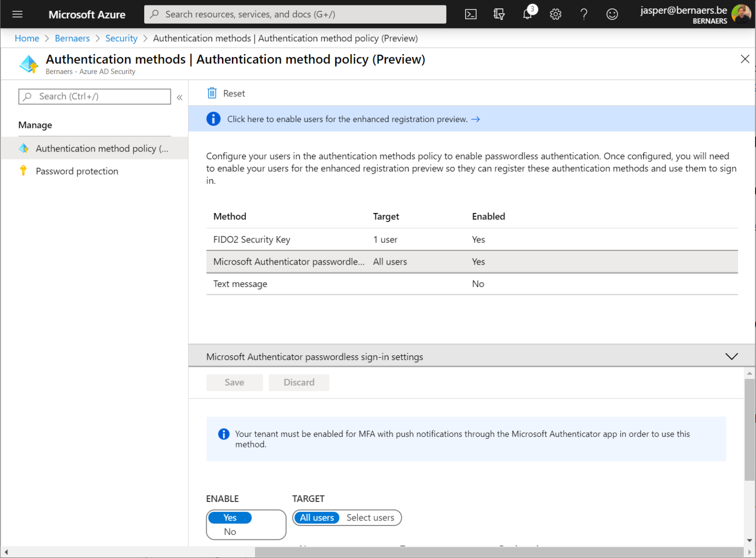Open the hamburger portal menu
The height and width of the screenshot is (558, 756).
pos(17,14)
